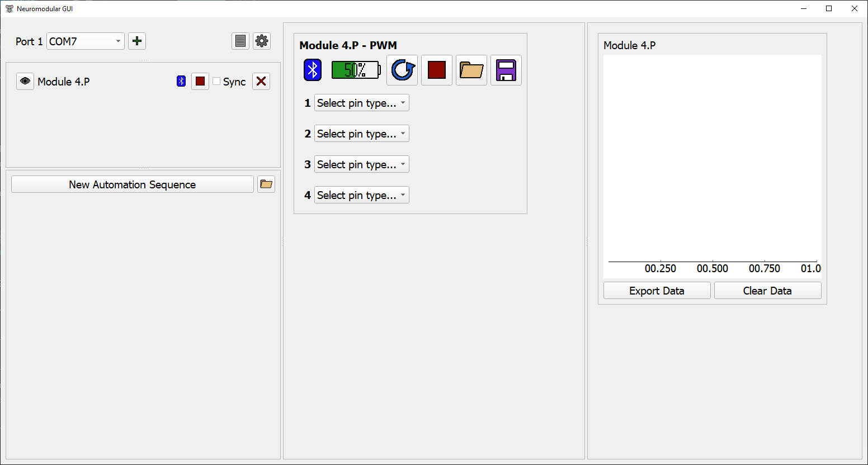This screenshot has width=868, height=465.
Task: Click the Port 1 label
Action: [29, 41]
